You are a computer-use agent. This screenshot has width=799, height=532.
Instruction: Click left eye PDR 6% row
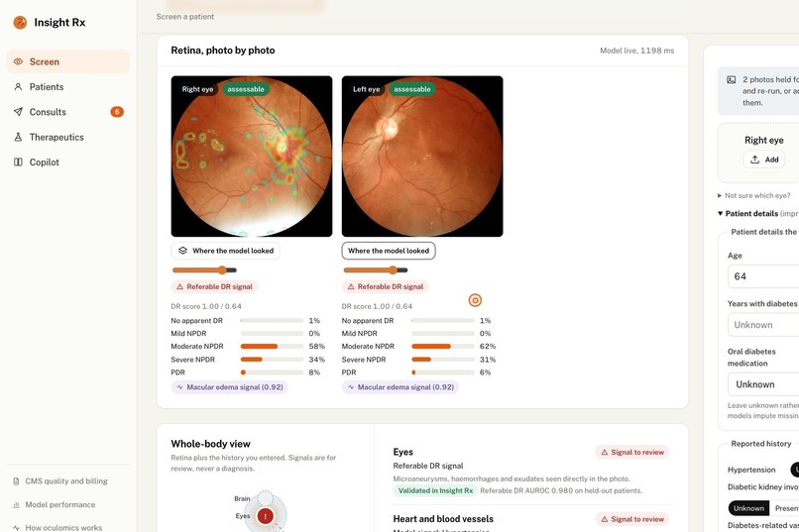[x=419, y=372]
